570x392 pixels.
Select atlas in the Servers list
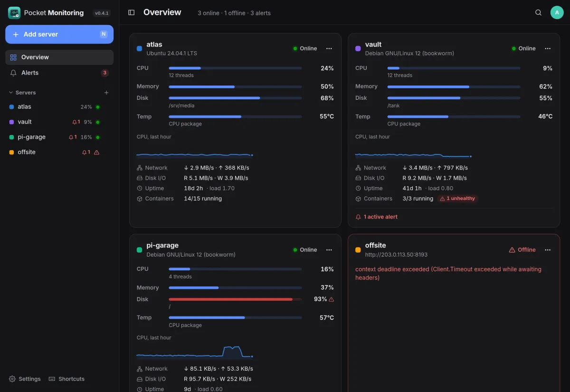[59, 107]
